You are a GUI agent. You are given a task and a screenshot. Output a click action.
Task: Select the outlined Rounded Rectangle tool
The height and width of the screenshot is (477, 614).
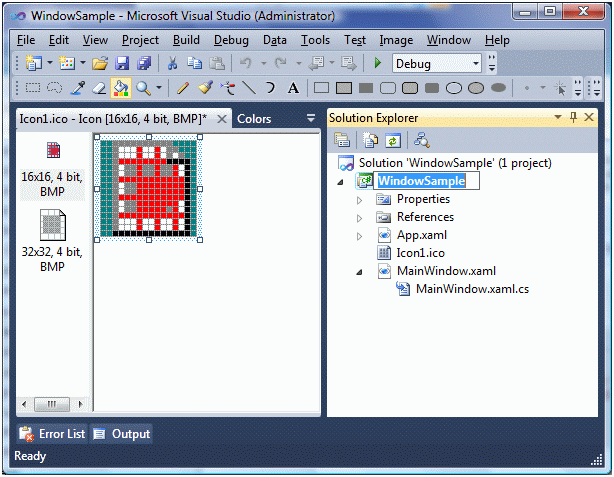(x=388, y=88)
